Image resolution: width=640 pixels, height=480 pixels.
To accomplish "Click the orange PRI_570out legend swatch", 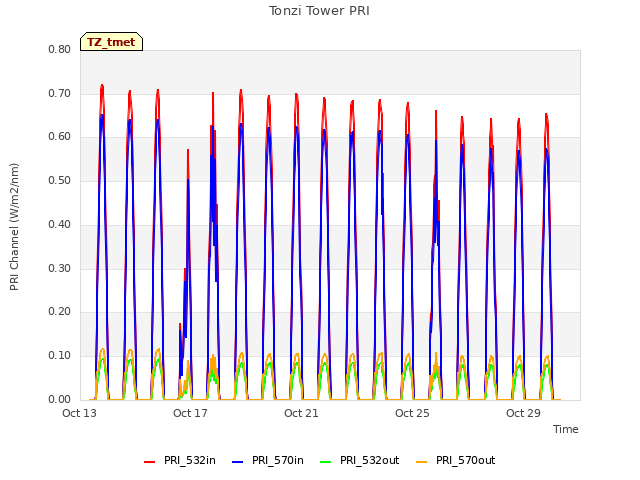I will point(422,462).
